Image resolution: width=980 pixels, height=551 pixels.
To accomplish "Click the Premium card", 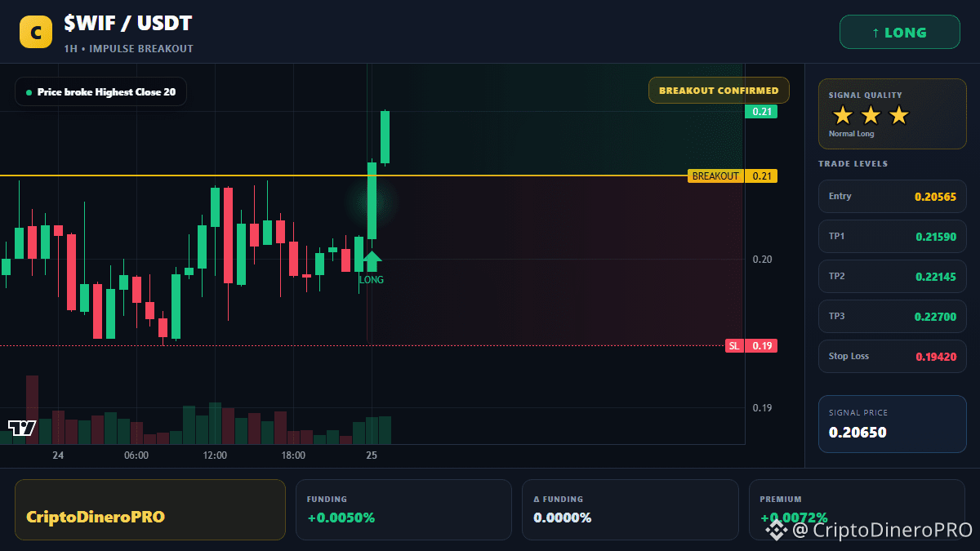I will 857,509.
